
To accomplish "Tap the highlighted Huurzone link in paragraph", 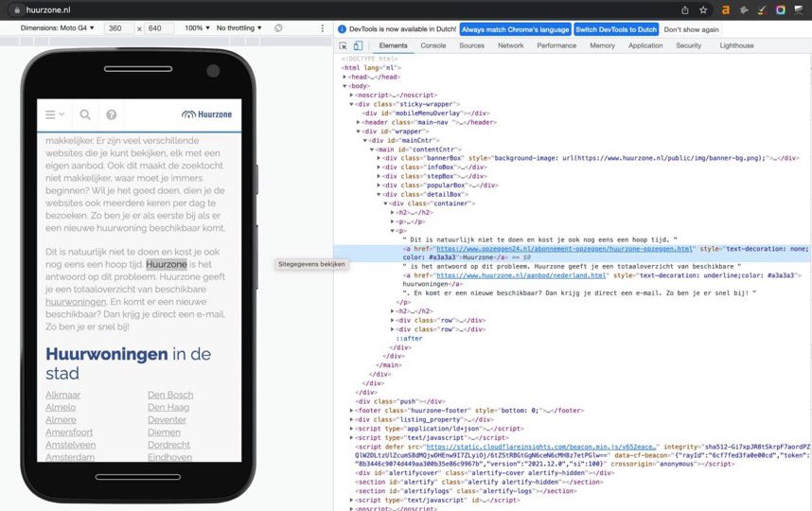I will 167,264.
